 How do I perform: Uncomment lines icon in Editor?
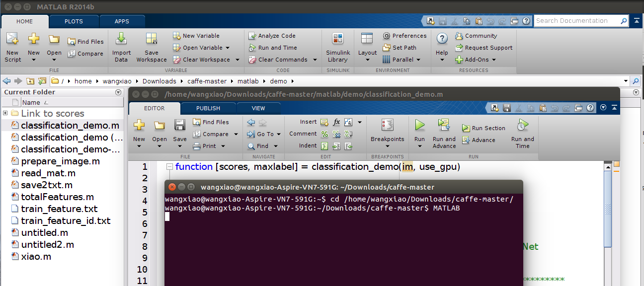click(x=336, y=134)
